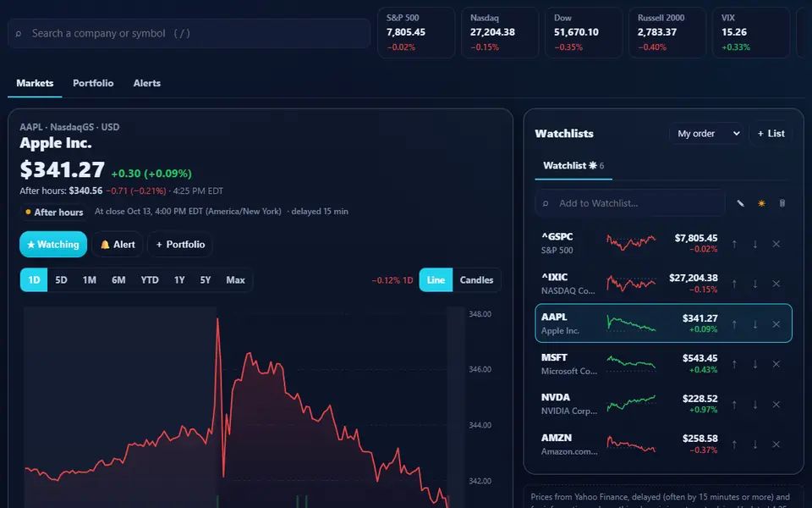Click the trash delete watchlist icon
This screenshot has width=812, height=508.
(782, 203)
